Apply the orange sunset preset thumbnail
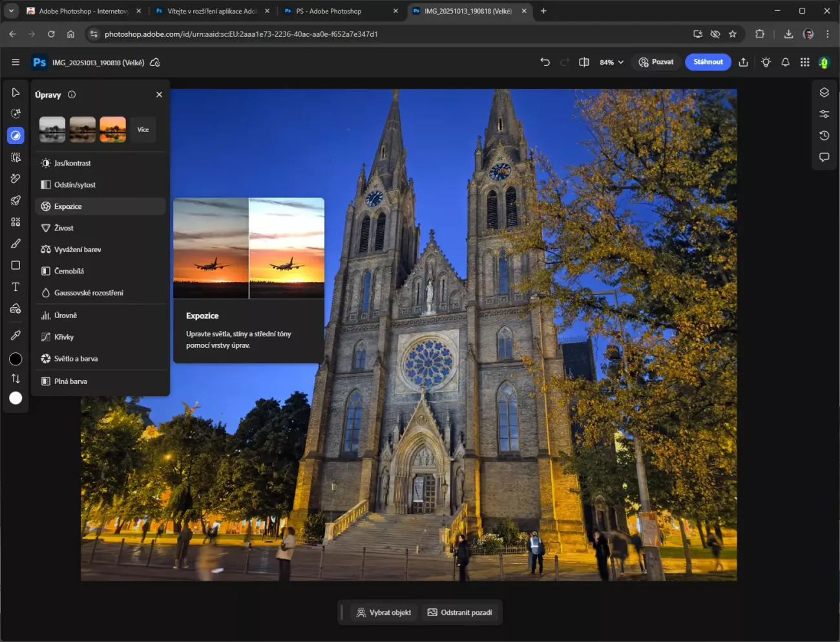The height and width of the screenshot is (642, 840). 112,130
